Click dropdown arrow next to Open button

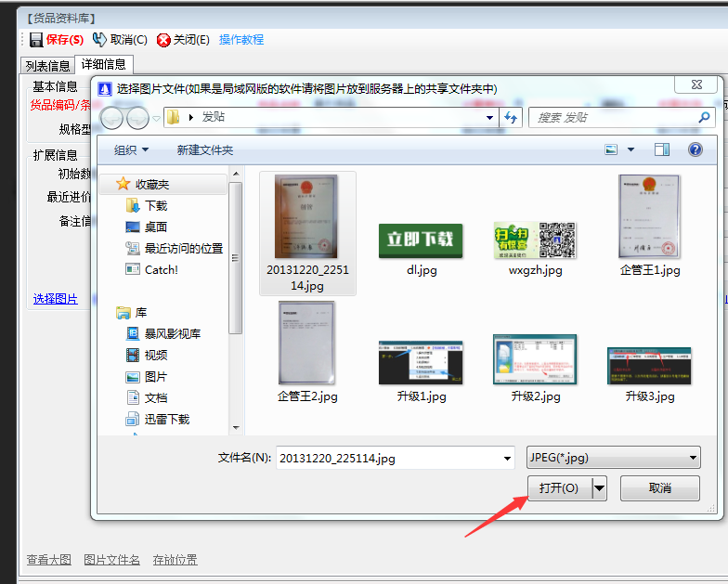(599, 488)
